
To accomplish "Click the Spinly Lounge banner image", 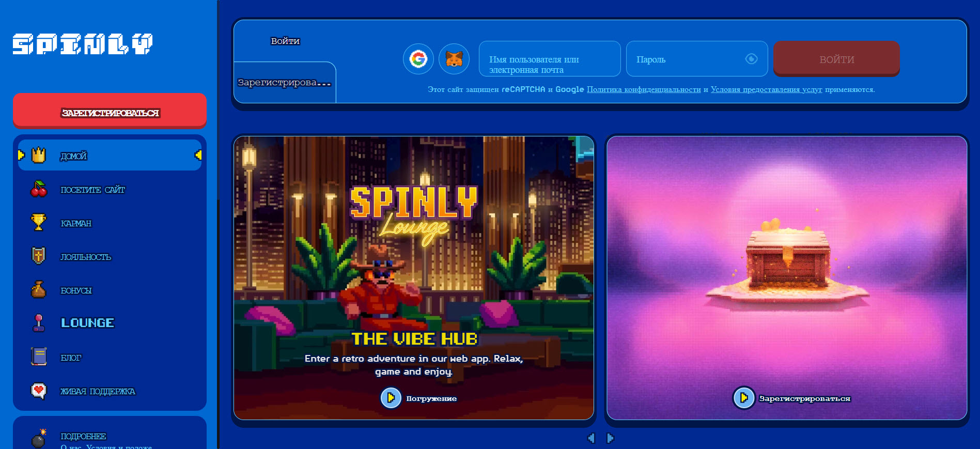I will coord(414,278).
